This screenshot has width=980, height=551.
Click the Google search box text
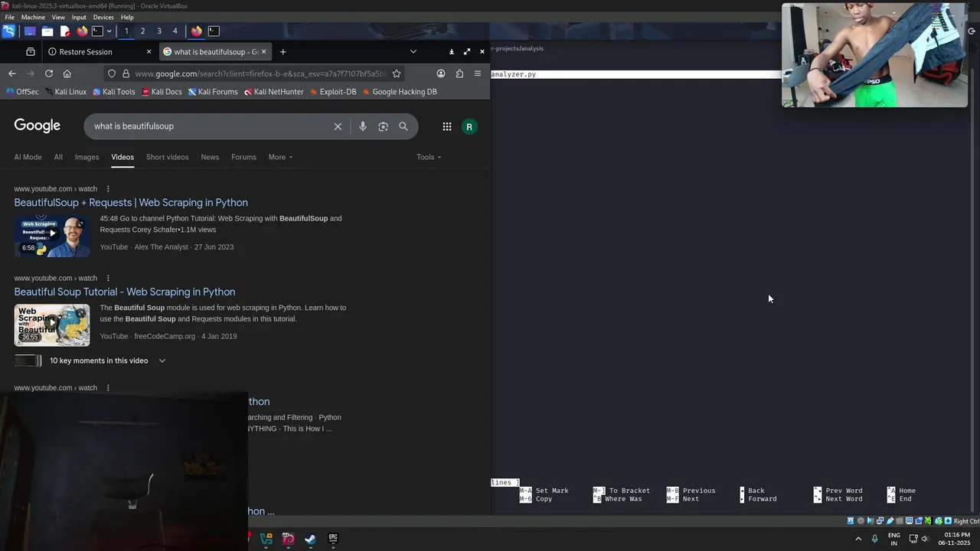pyautogui.click(x=134, y=126)
